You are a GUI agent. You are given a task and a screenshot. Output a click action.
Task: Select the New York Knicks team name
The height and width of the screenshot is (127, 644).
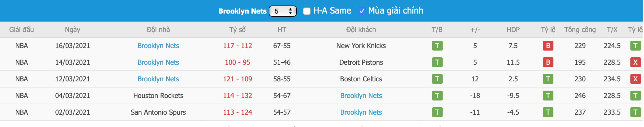tap(361, 46)
